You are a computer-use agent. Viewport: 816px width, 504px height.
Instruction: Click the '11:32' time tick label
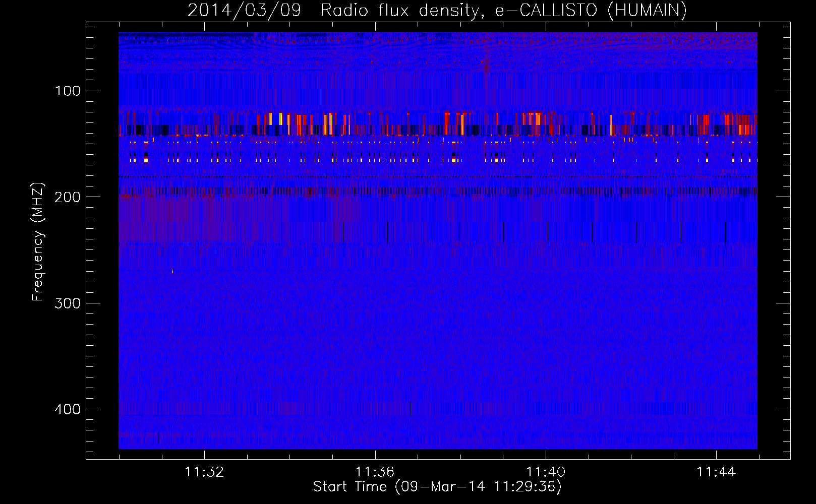tap(204, 472)
